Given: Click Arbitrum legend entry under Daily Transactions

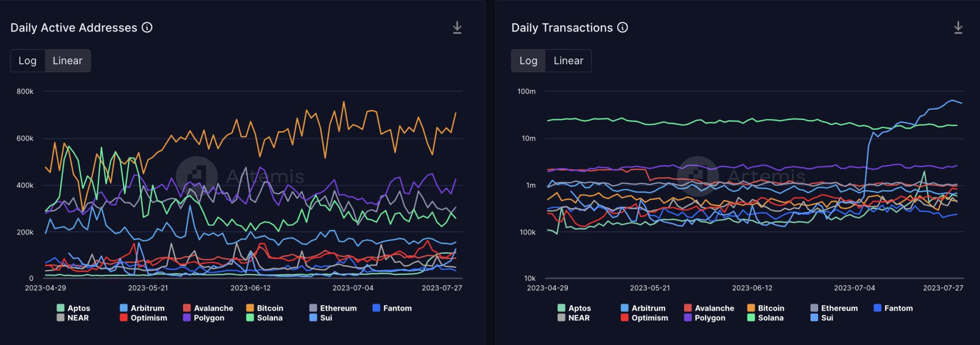Looking at the screenshot, I should coord(643,308).
